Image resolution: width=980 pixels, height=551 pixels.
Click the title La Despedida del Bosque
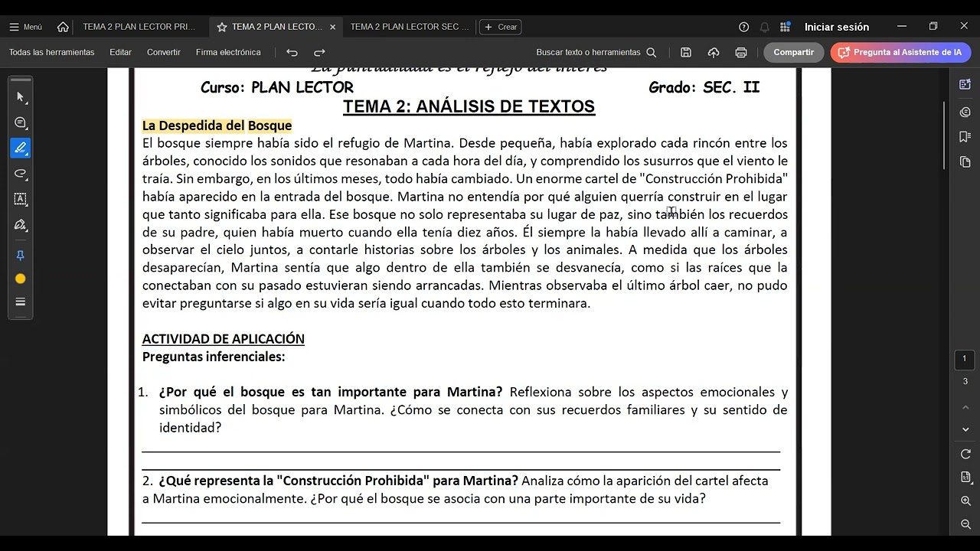(217, 126)
